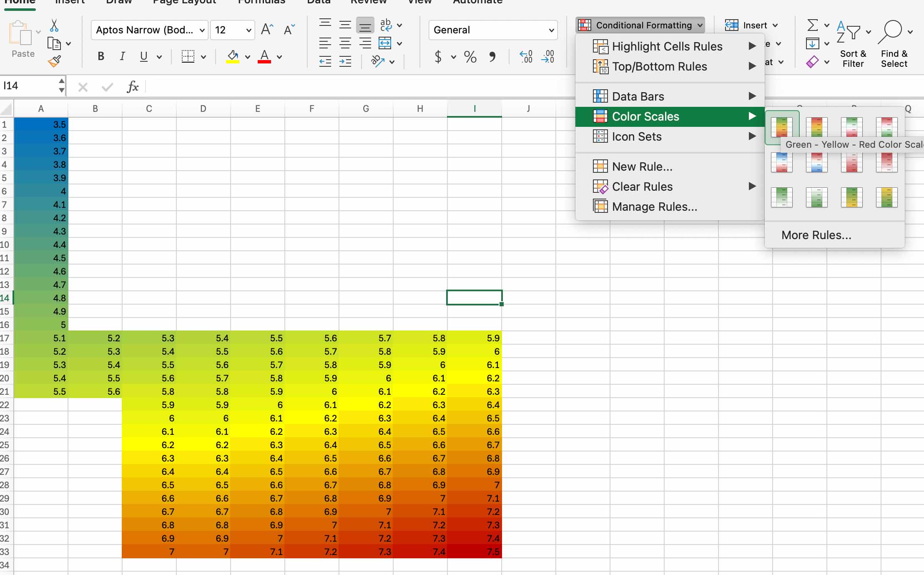Click the Cut scissors icon
Viewport: 924px width, 575px height.
pyautogui.click(x=54, y=26)
